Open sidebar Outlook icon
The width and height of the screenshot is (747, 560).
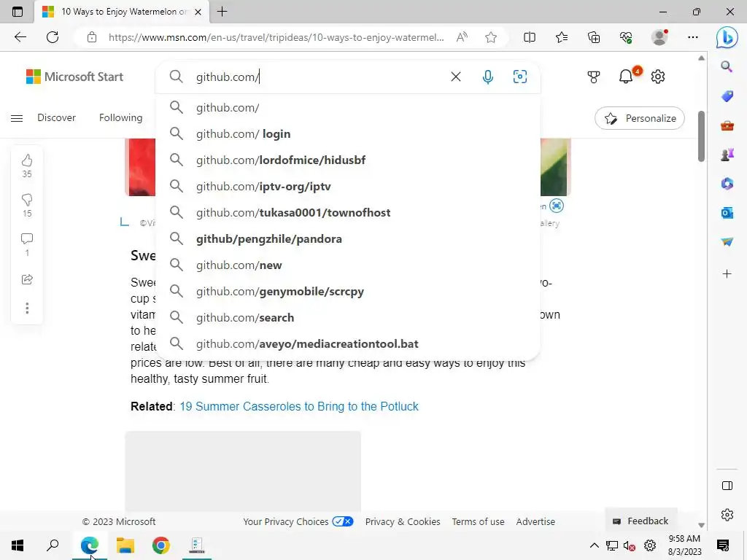(727, 213)
